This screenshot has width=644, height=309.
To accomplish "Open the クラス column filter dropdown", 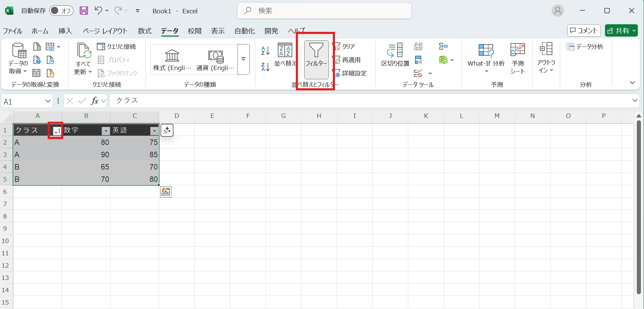I will (x=57, y=131).
